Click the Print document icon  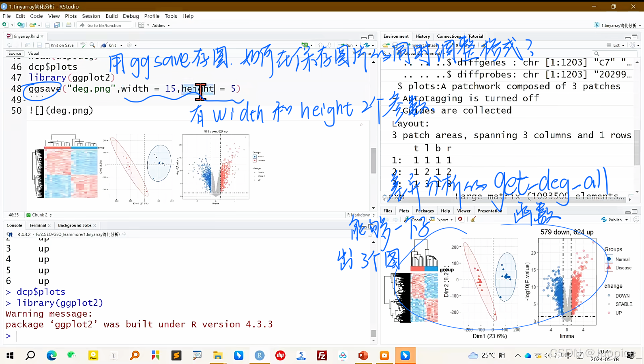[69, 25]
